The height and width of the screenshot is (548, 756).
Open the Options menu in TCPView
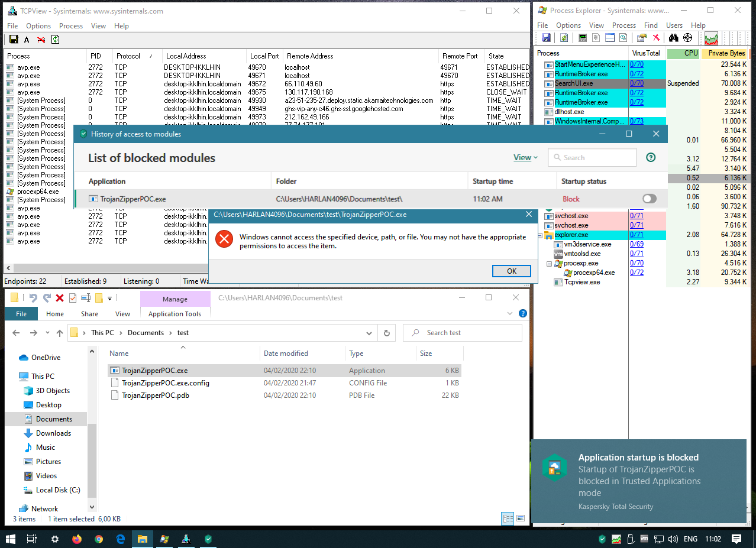point(38,26)
